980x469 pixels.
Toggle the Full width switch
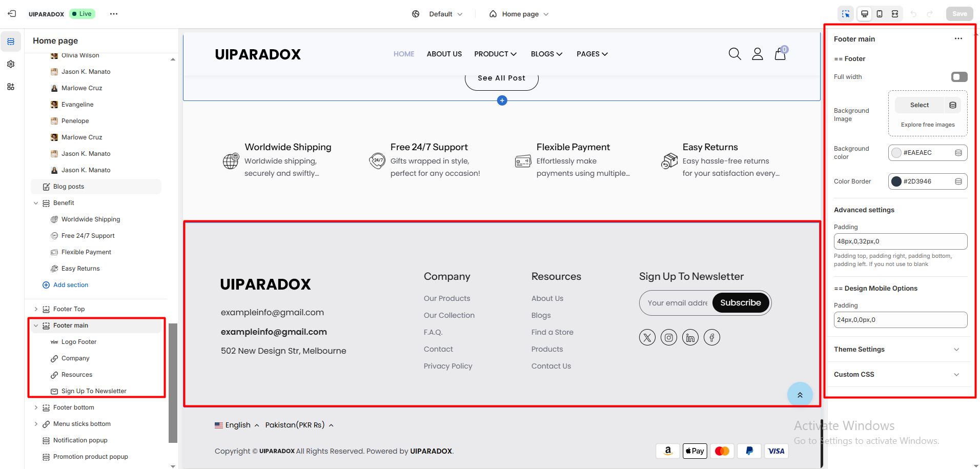959,77
